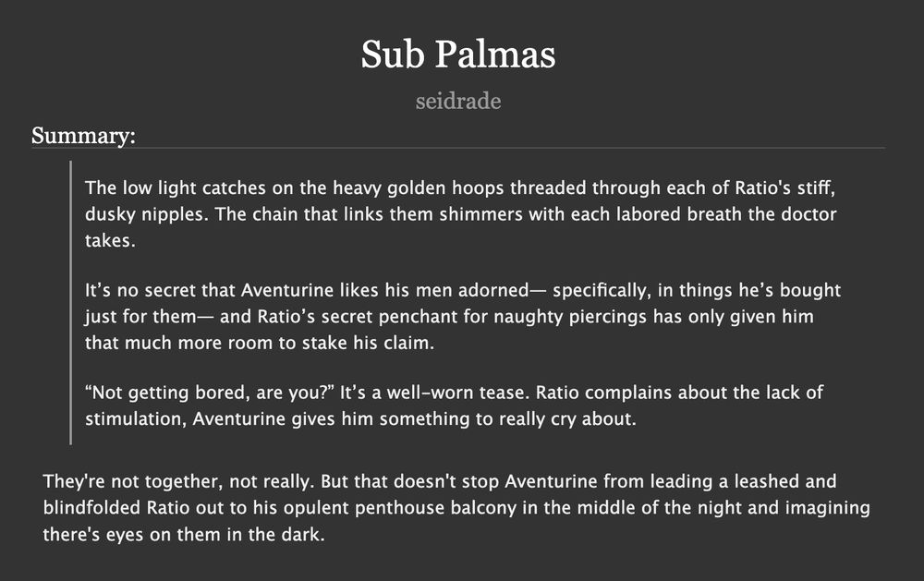
Task: Select final paragraph beginning "They're not together"
Action: click(x=456, y=507)
